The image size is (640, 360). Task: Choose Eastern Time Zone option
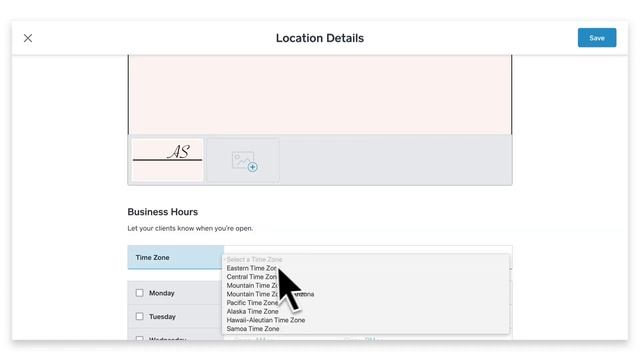252,268
